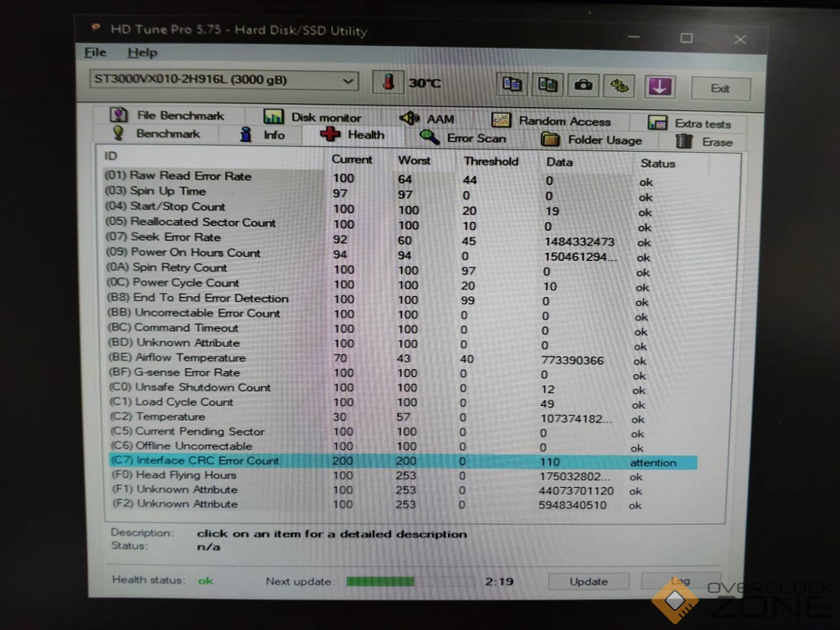Screen dimensions: 840x630
Task: Show the Info tab
Action: pos(263,135)
